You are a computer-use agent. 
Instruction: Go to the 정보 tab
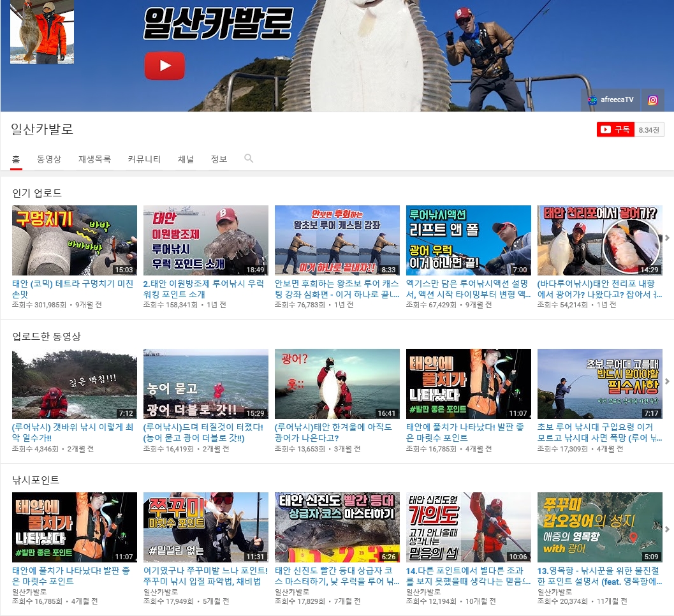219,159
